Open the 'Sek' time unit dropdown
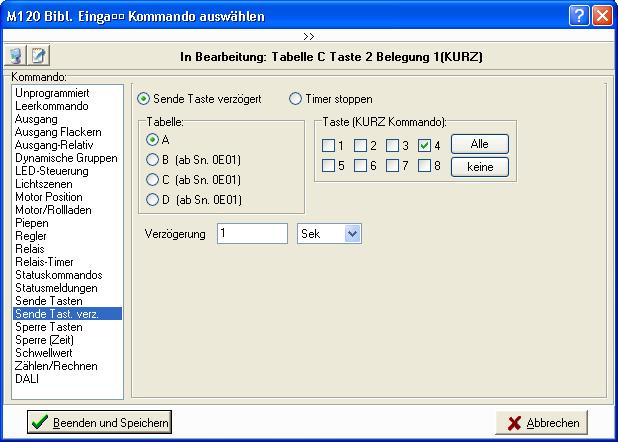The width and height of the screenshot is (618, 442). 351,234
